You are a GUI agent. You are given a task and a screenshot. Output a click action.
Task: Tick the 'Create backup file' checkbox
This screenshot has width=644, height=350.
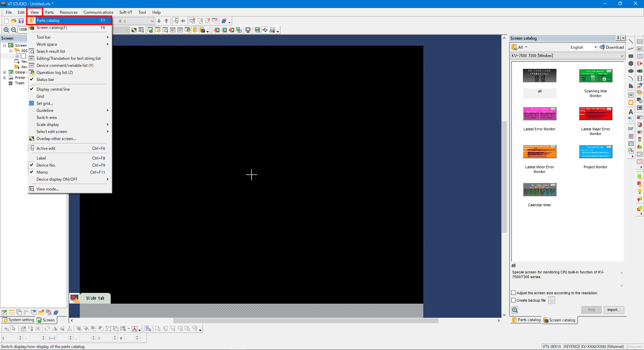click(514, 300)
